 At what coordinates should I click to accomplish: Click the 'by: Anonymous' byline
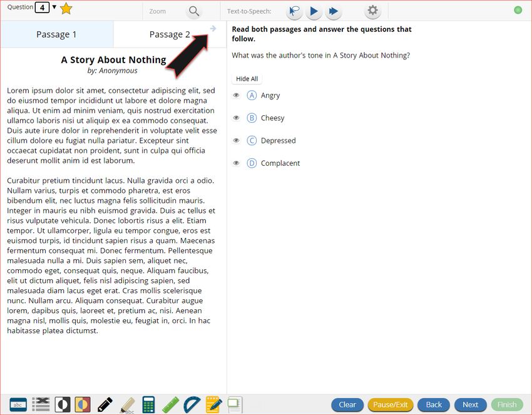[x=112, y=71]
